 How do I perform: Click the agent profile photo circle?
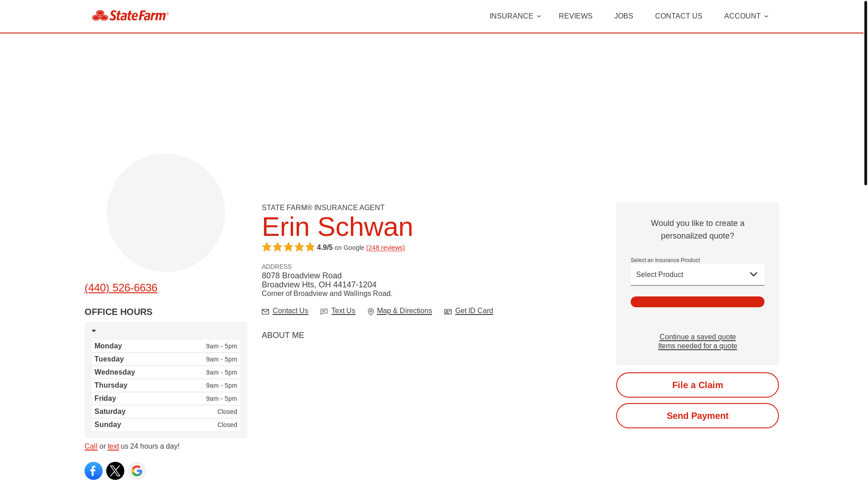point(166,213)
